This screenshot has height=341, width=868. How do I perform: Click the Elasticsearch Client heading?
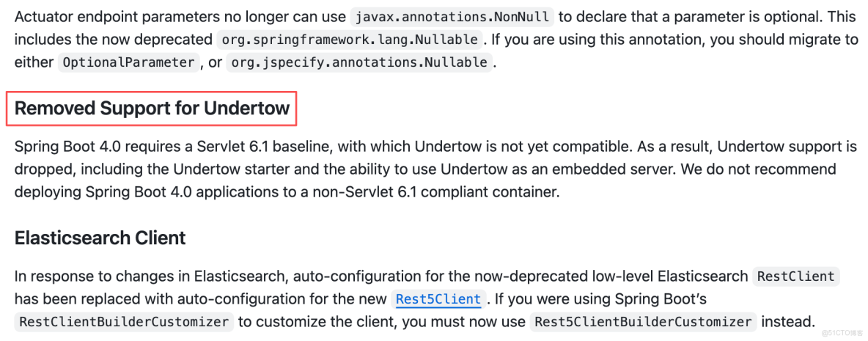click(x=100, y=238)
